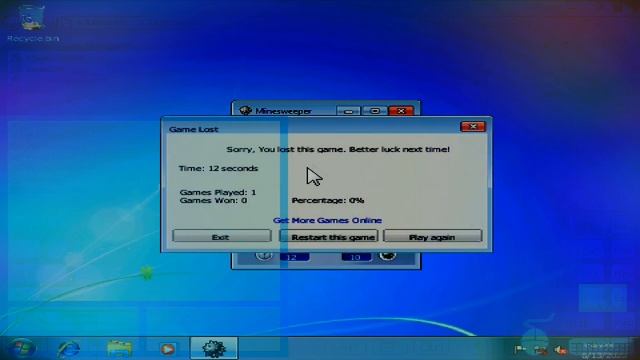640x360 pixels.
Task: Click the 'Games Won: 0' text
Action: coord(213,200)
